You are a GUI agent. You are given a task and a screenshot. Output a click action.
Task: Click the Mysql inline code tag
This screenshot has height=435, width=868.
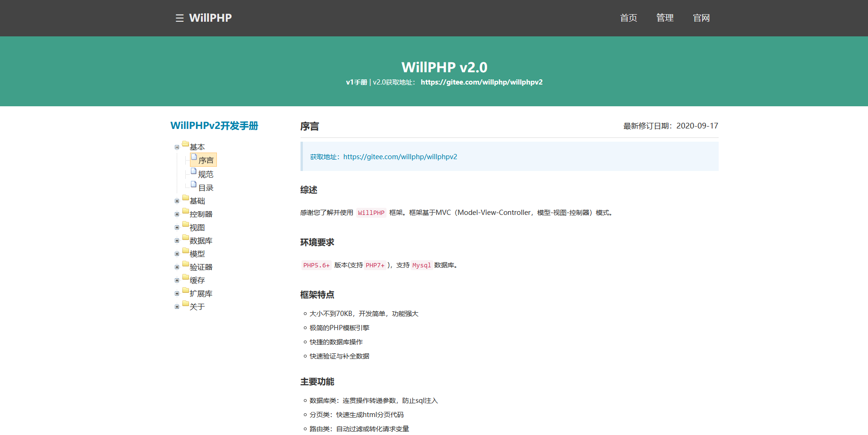click(421, 265)
